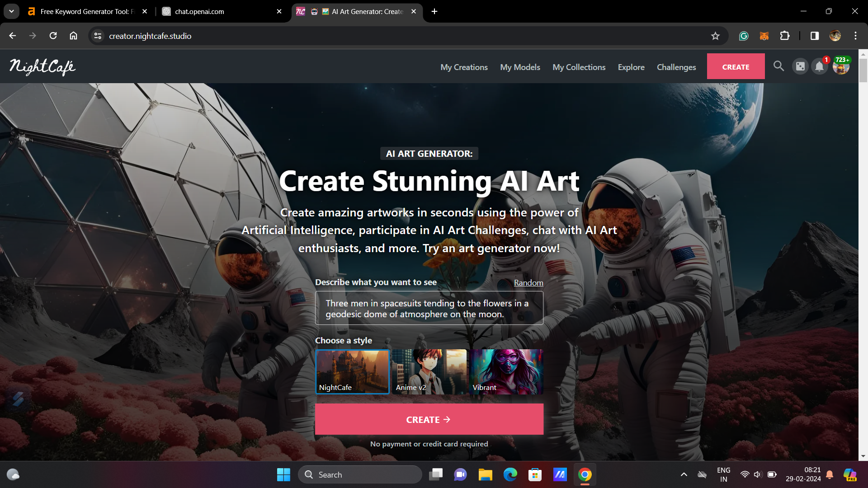Open the Challenges menu item
This screenshot has width=868, height=488.
pyautogui.click(x=676, y=67)
